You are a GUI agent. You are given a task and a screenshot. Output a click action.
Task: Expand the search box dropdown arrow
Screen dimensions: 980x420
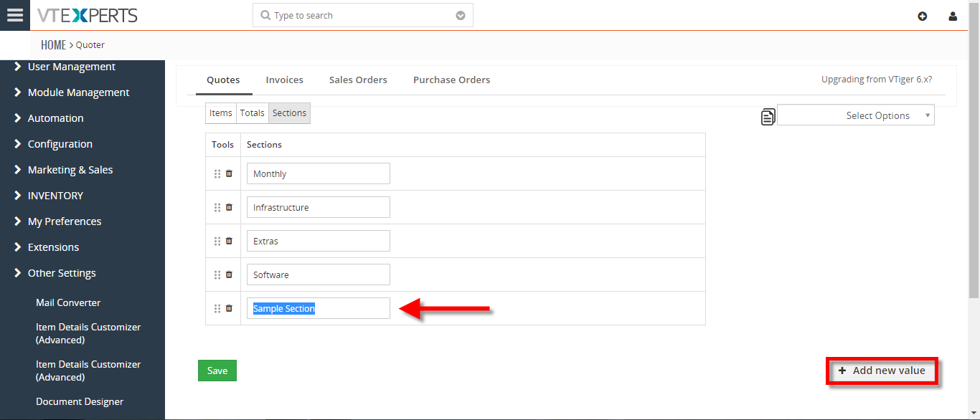[x=461, y=16]
